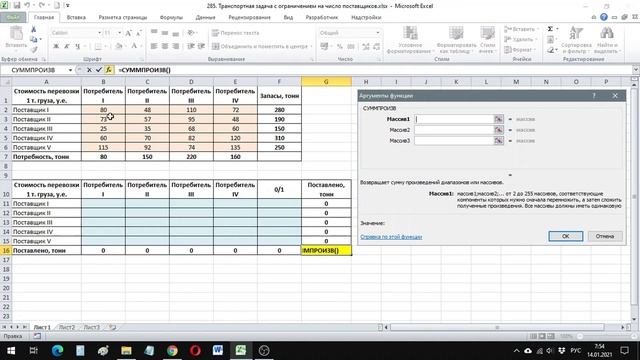The image size is (640, 360).
Task: Switch to the Рецензирование ribbon tab
Action: point(249,17)
